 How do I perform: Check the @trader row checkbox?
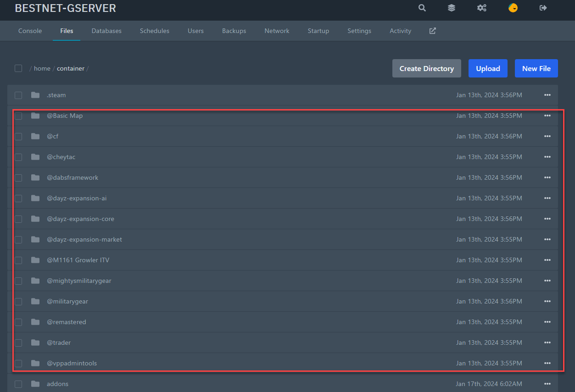click(x=18, y=343)
